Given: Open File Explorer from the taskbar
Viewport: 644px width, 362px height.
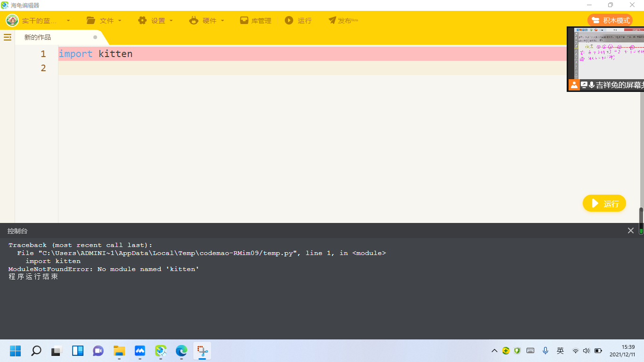Looking at the screenshot, I should (119, 351).
